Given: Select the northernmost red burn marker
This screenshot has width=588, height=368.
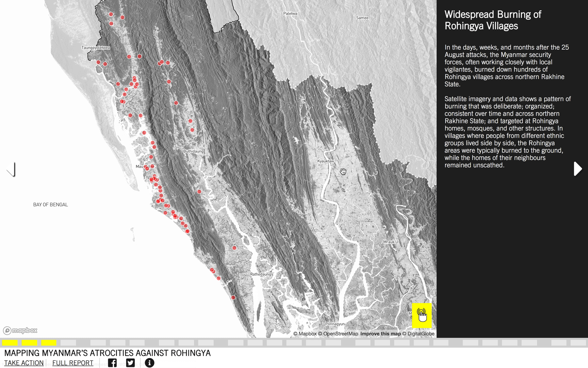Looking at the screenshot, I should (111, 14).
